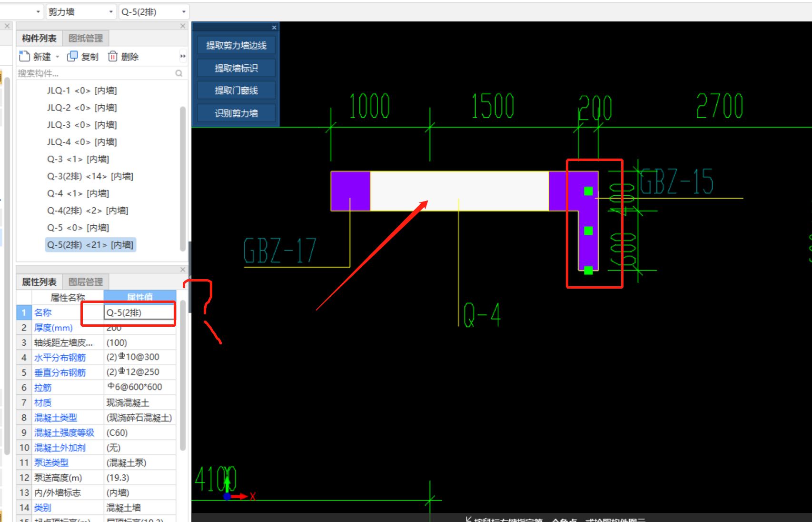Click the GBZ-15 label in drawing

[x=676, y=181]
